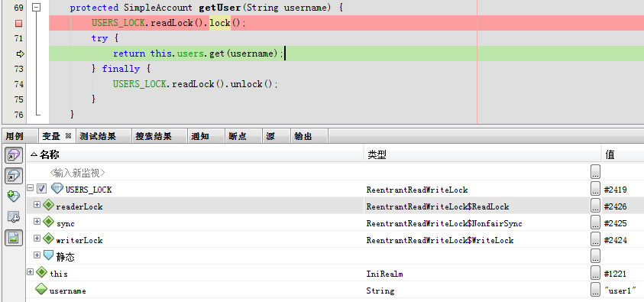Click the breakpoint marker on line 70
The height and width of the screenshot is (302, 644).
(x=18, y=24)
